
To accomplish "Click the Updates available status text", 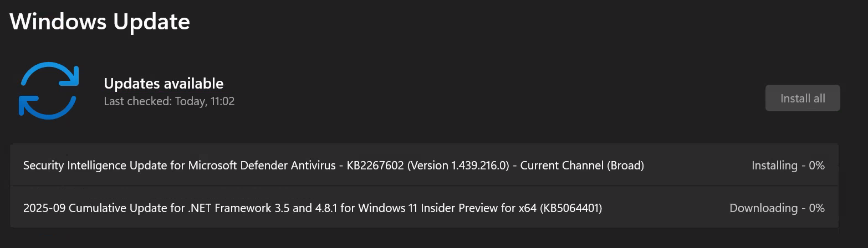I will [x=164, y=84].
